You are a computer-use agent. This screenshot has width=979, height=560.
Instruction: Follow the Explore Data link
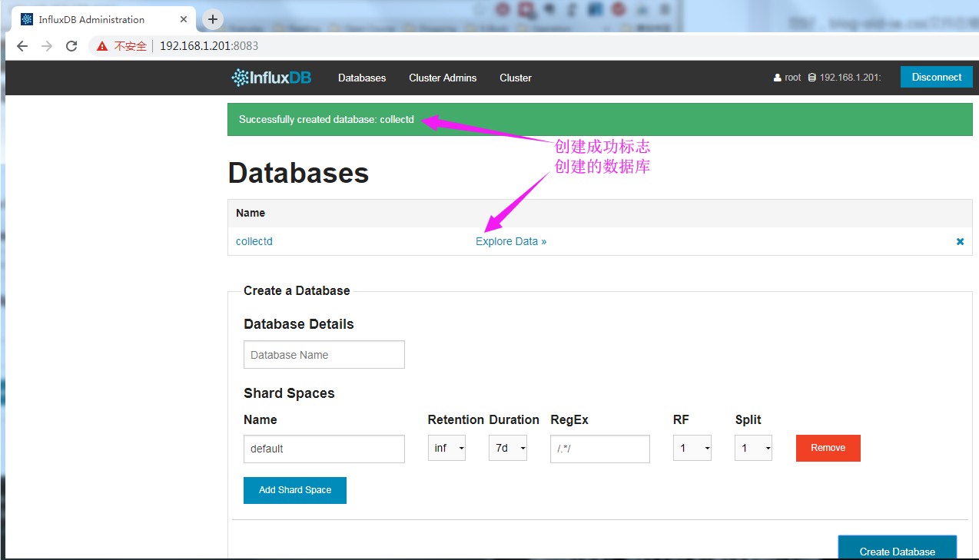coord(511,241)
